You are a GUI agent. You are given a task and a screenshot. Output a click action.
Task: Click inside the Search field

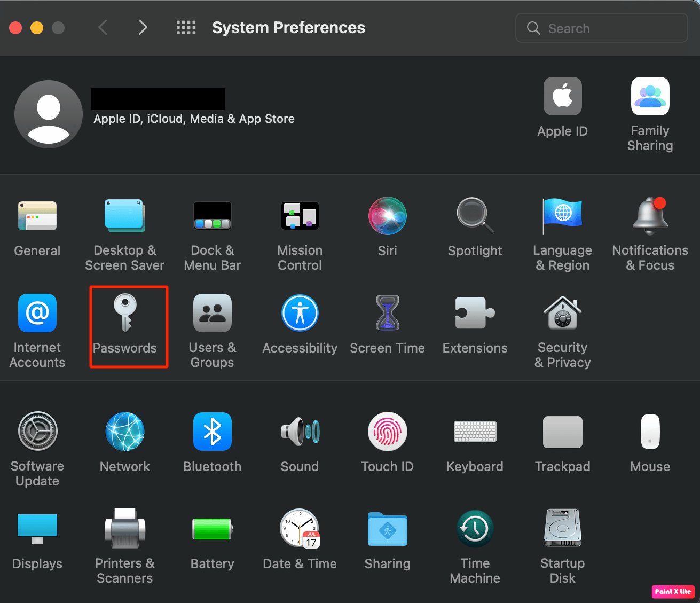tap(601, 28)
